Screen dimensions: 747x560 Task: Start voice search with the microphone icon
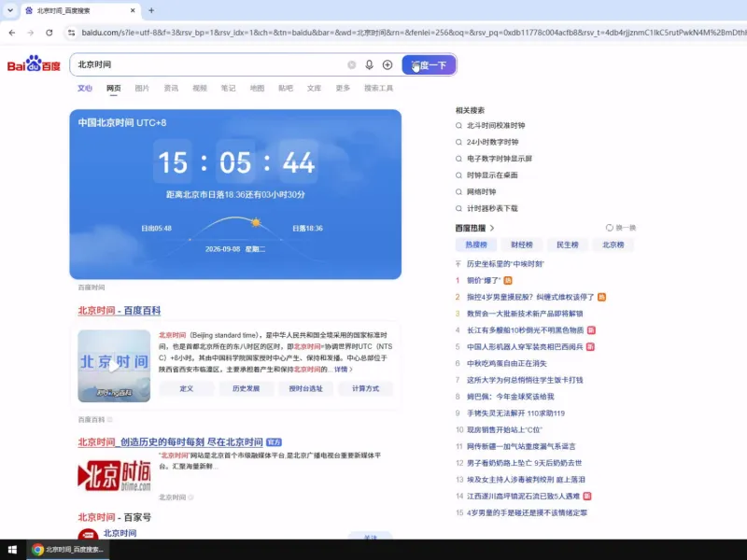tap(369, 64)
